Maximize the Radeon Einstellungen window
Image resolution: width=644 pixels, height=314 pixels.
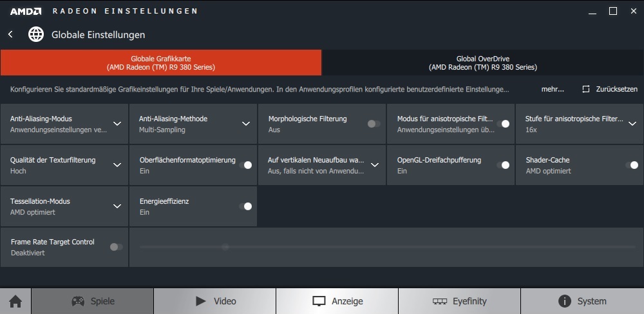[x=613, y=11]
